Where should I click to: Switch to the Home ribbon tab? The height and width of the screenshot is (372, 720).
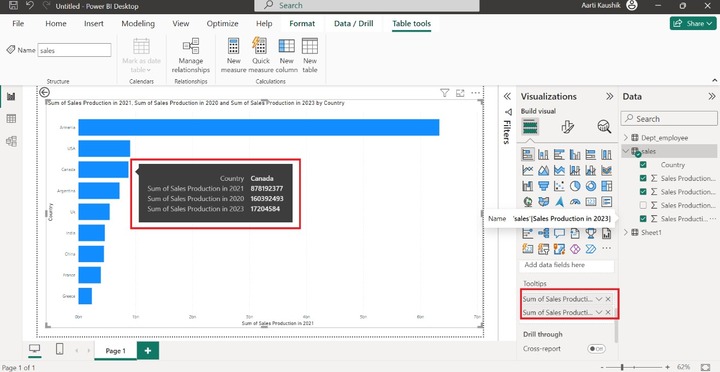pyautogui.click(x=56, y=23)
